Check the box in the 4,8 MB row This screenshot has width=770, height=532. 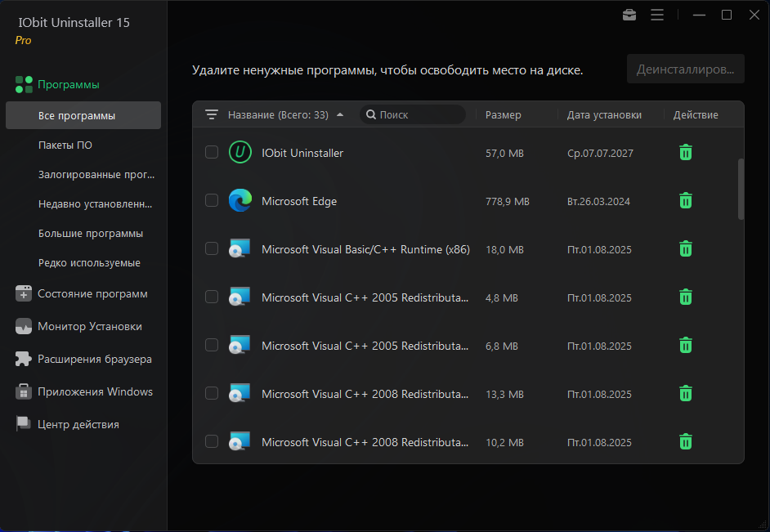click(x=212, y=297)
